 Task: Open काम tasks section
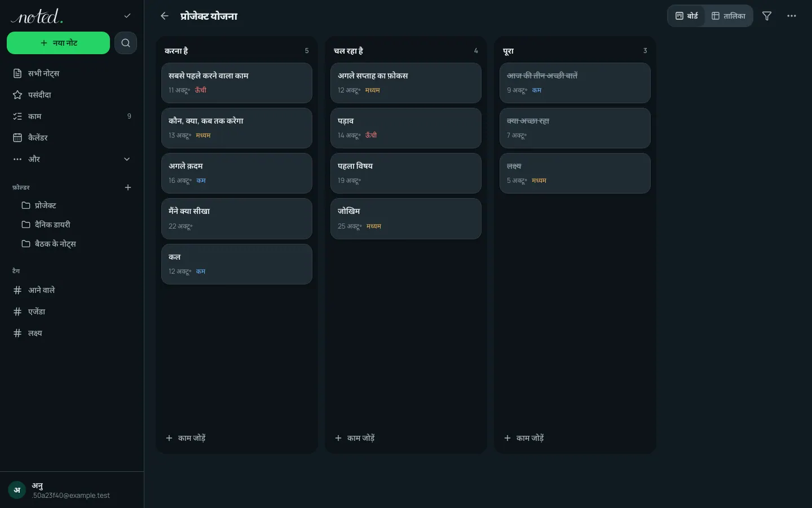point(72,116)
